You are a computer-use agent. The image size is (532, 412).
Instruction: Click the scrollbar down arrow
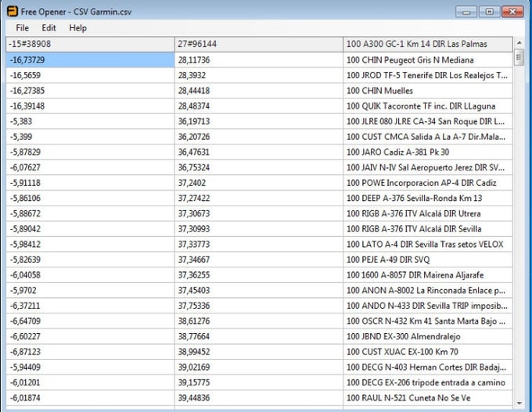pos(519,403)
